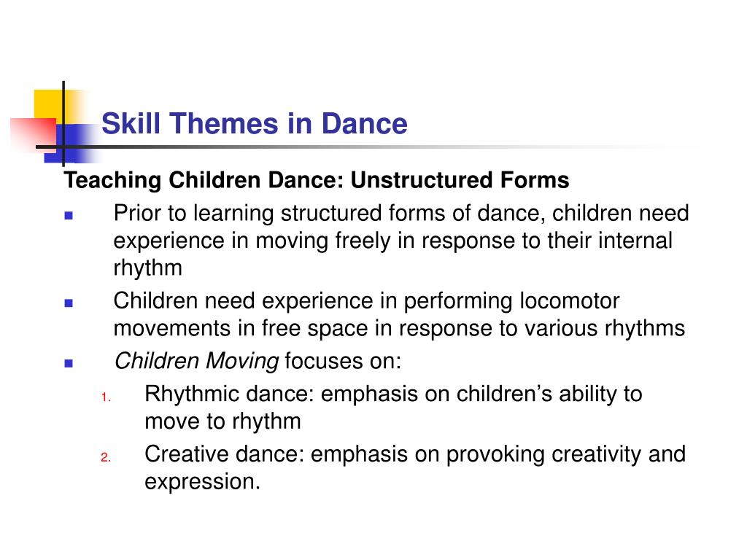Viewport: 747px width, 560px height.
Task: Click 'move to rhythm' text in item one
Action: pyautogui.click(x=223, y=422)
